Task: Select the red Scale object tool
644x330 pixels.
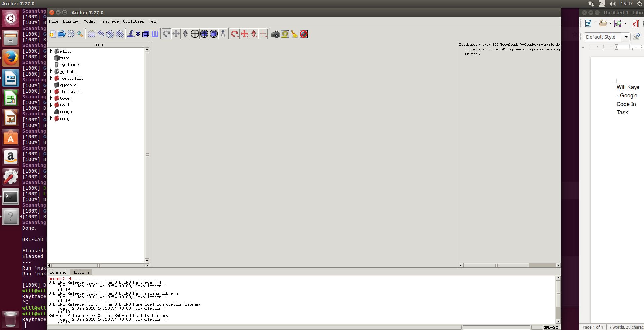Action: (254, 34)
